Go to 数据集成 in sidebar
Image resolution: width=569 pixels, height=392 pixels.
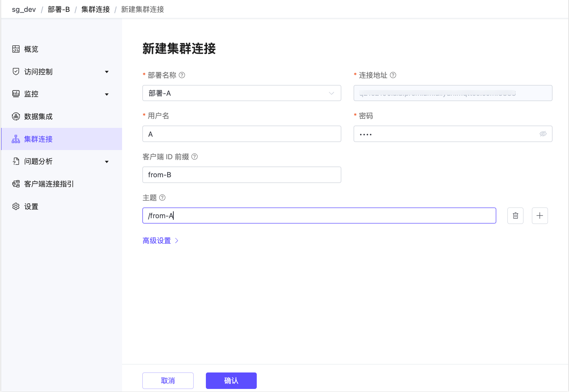pos(38,116)
